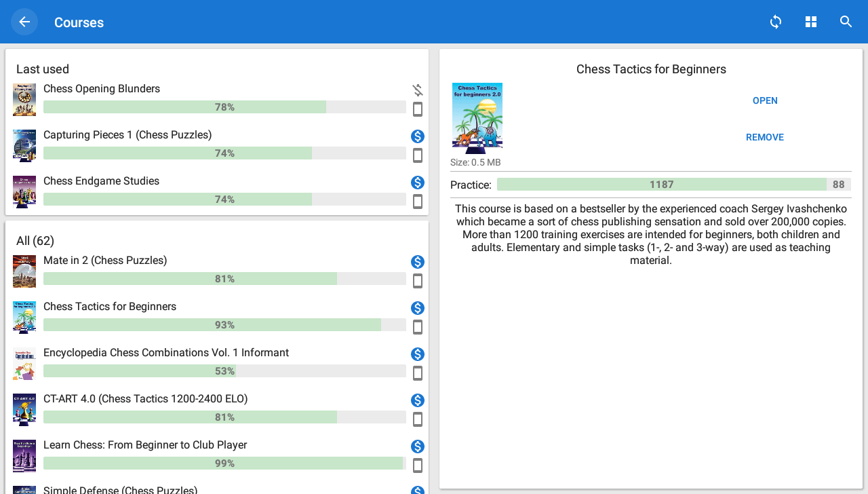This screenshot has width=868, height=494.
Task: Click the 'Last used' section heading
Action: (43, 69)
